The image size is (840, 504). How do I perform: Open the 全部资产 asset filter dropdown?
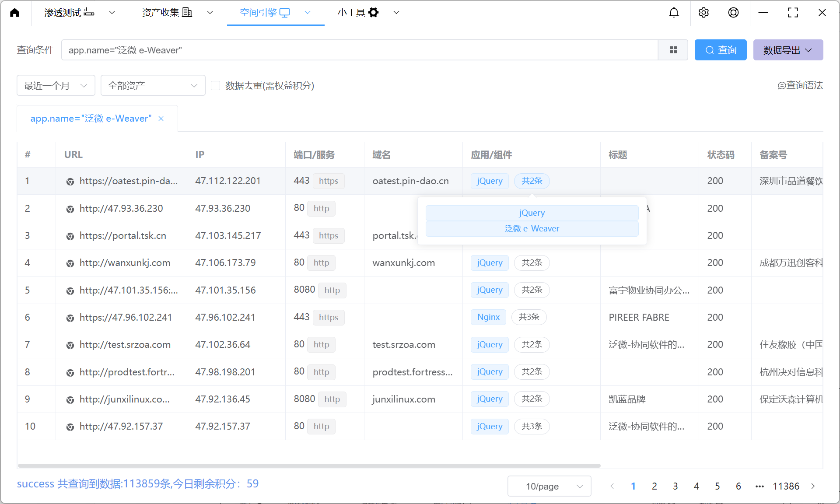(153, 86)
